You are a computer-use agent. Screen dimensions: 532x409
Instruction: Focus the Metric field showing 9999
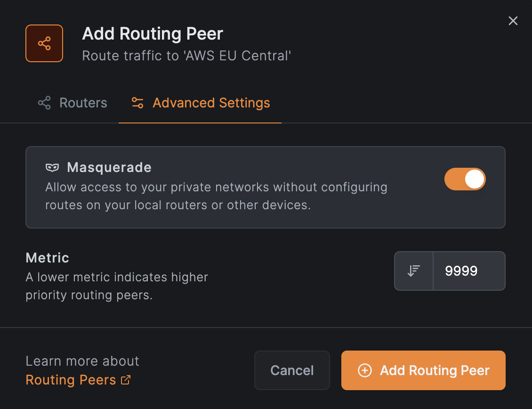(x=469, y=271)
